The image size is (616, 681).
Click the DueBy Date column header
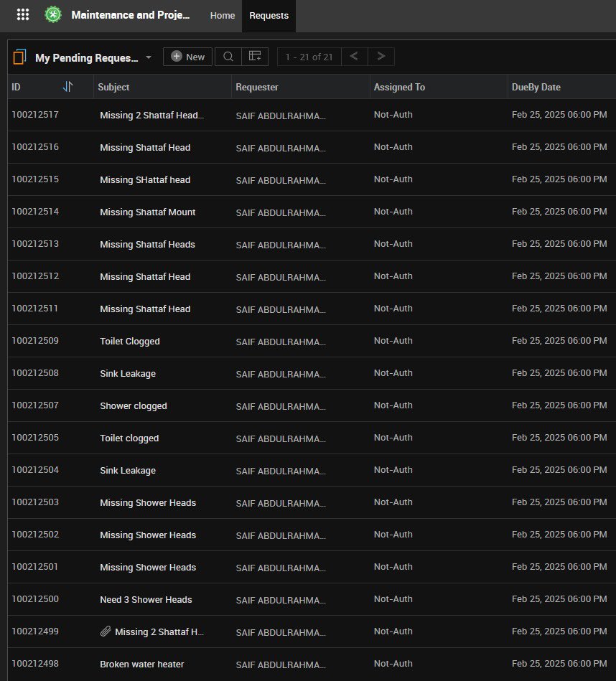[x=536, y=87]
